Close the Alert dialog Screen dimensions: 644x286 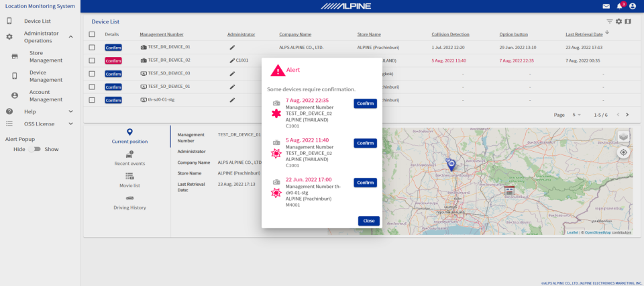point(369,221)
